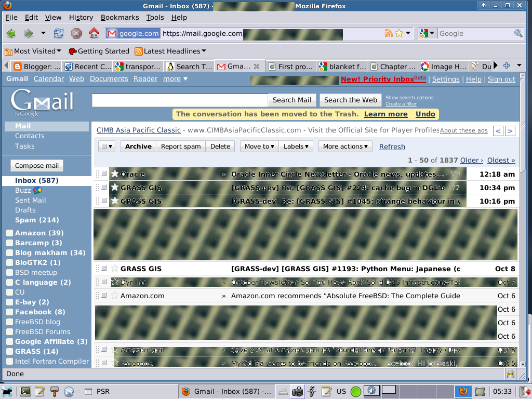Open the Labels dropdown
This screenshot has width=532, height=399.
coord(296,146)
